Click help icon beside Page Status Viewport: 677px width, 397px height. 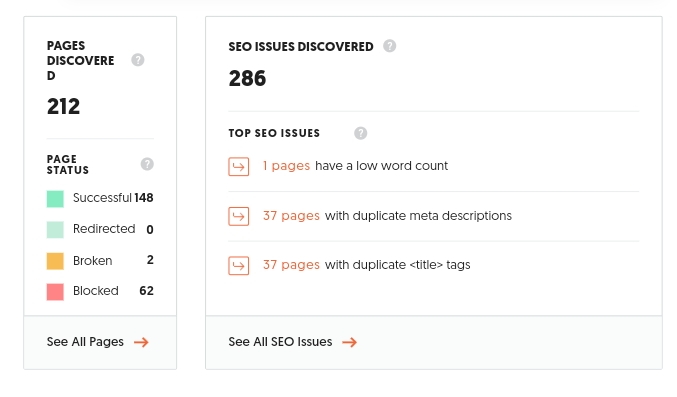point(147,164)
